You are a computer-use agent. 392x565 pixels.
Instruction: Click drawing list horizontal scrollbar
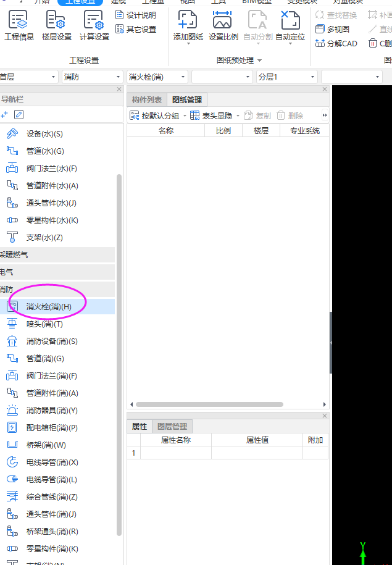click(209, 404)
